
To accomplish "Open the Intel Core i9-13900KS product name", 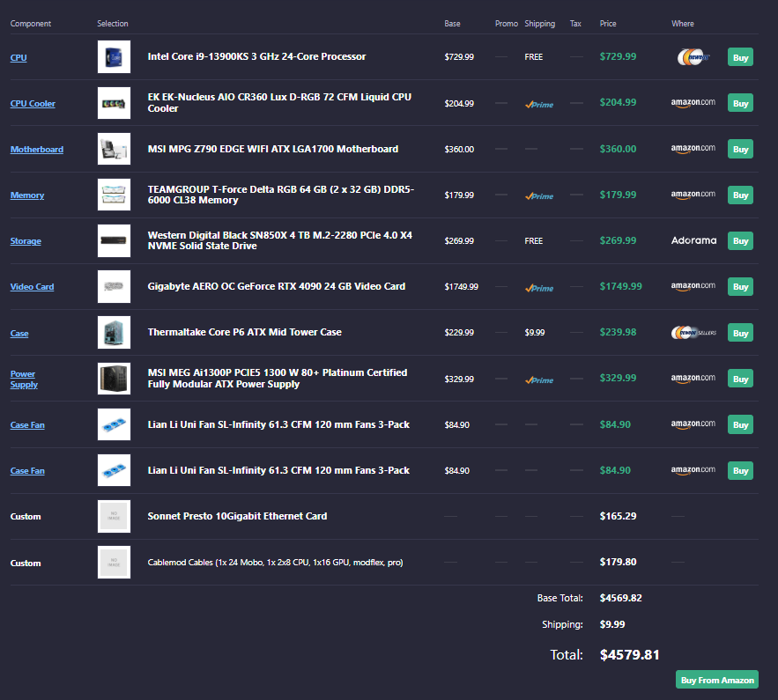I will (256, 56).
